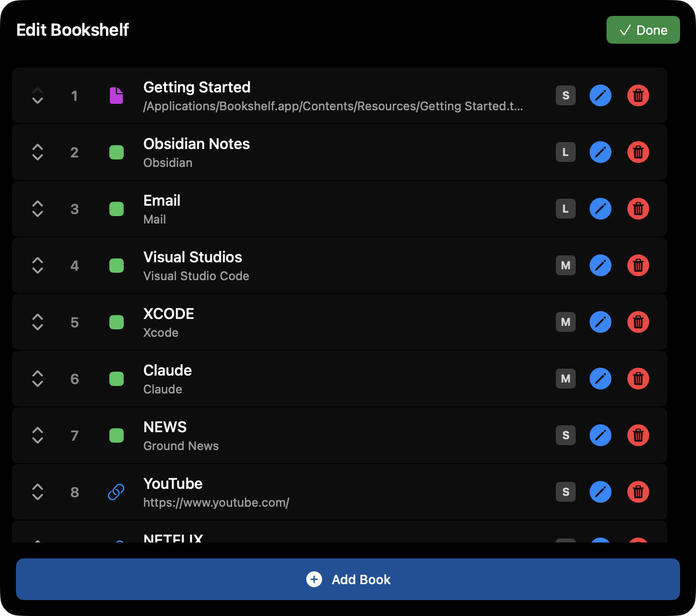696x616 pixels.
Task: Select the reorder control on Email row
Action: 38,209
